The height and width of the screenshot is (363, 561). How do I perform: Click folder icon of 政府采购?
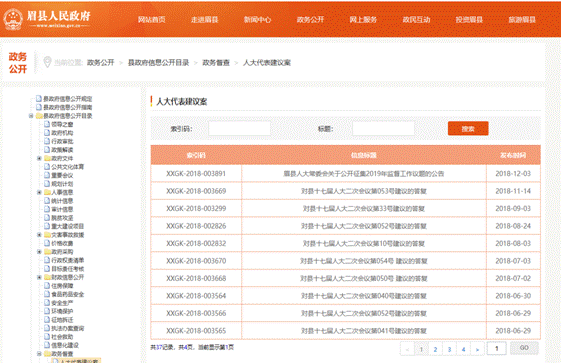point(47,252)
